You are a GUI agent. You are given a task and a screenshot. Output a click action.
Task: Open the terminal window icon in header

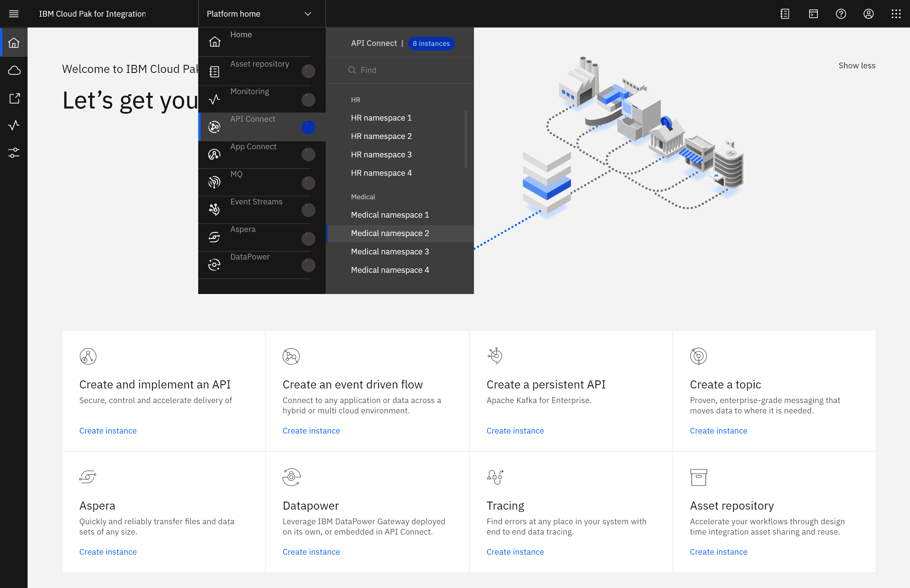[813, 14]
